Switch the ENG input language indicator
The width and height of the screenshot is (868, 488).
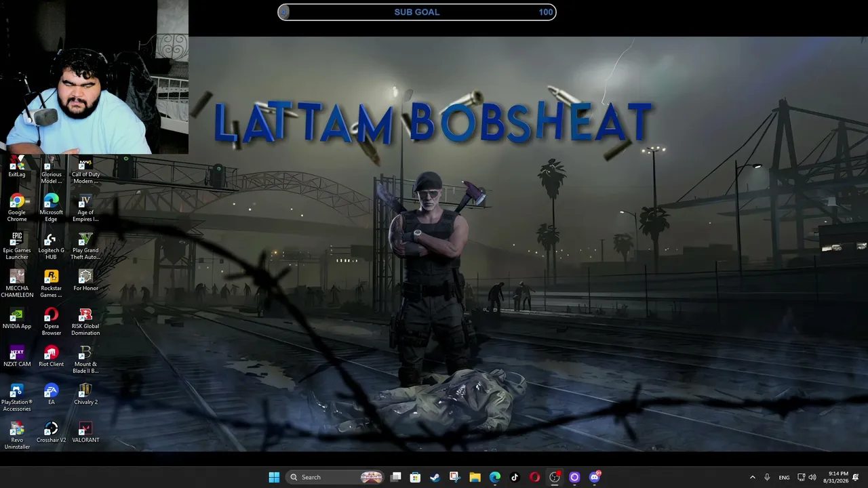784,477
